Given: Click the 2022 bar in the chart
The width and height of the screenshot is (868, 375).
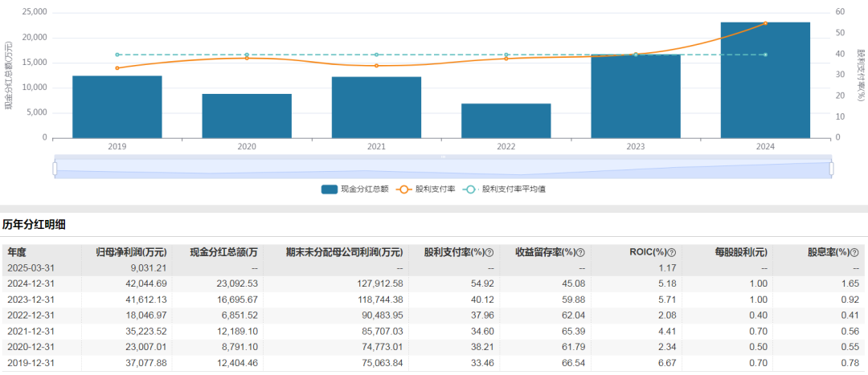Looking at the screenshot, I should click(506, 120).
